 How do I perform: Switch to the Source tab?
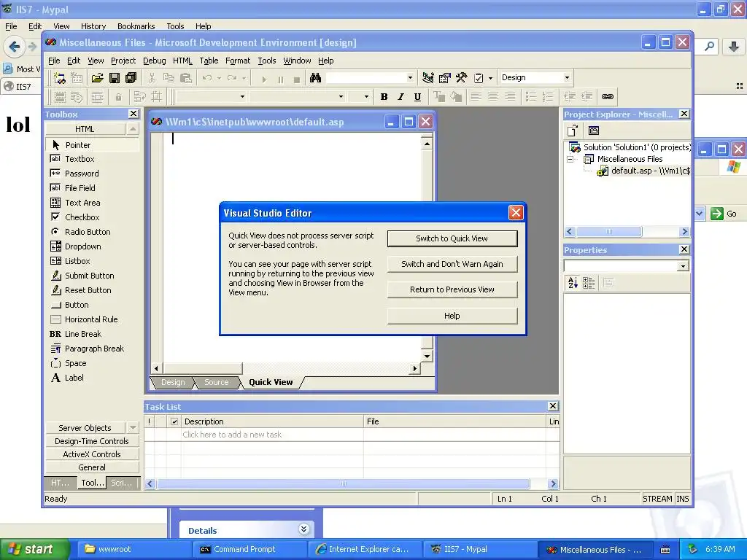216,382
